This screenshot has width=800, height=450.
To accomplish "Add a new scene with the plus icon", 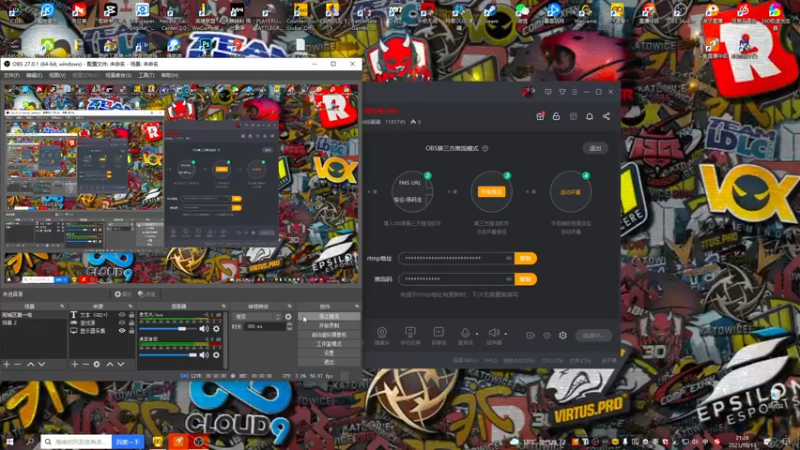I will pyautogui.click(x=7, y=364).
